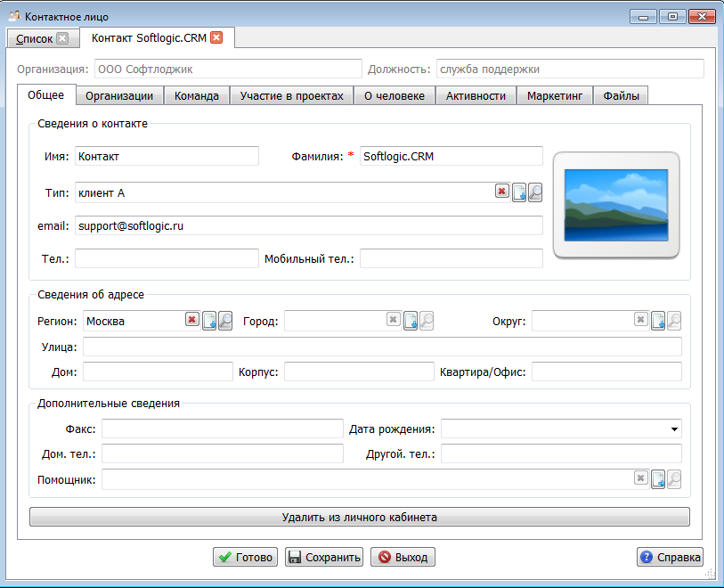Open the О человеке tab
The width and height of the screenshot is (724, 588).
395,96
